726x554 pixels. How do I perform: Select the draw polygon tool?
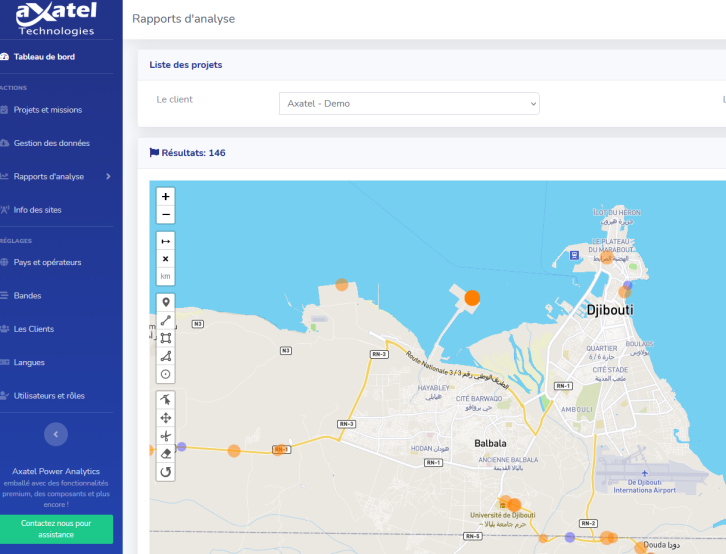click(166, 356)
